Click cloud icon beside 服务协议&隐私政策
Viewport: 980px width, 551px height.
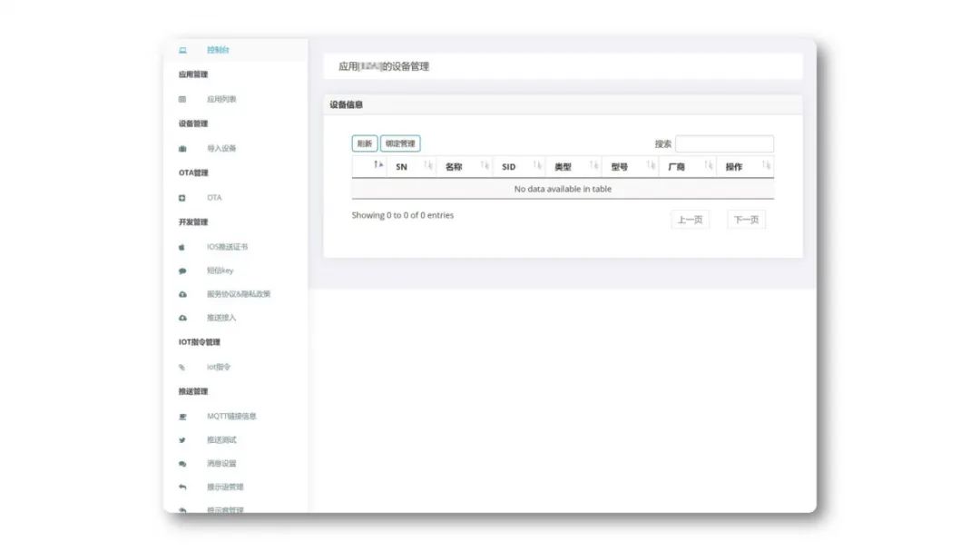click(x=182, y=295)
